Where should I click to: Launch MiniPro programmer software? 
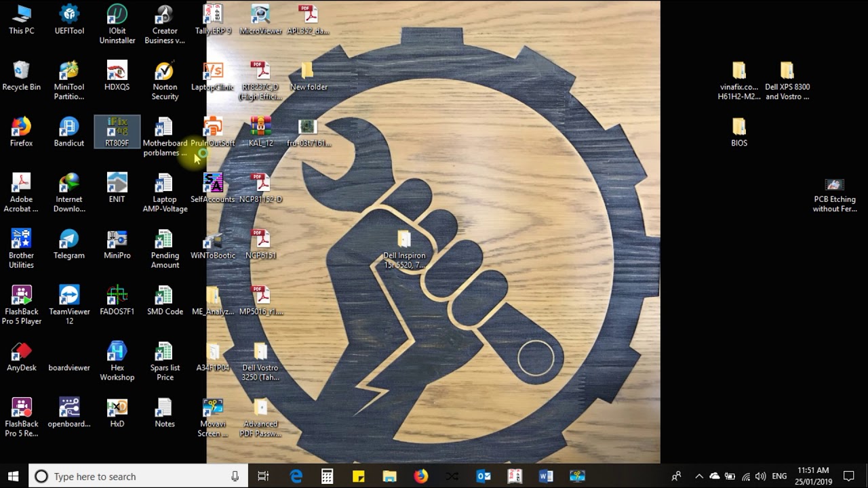tap(117, 245)
